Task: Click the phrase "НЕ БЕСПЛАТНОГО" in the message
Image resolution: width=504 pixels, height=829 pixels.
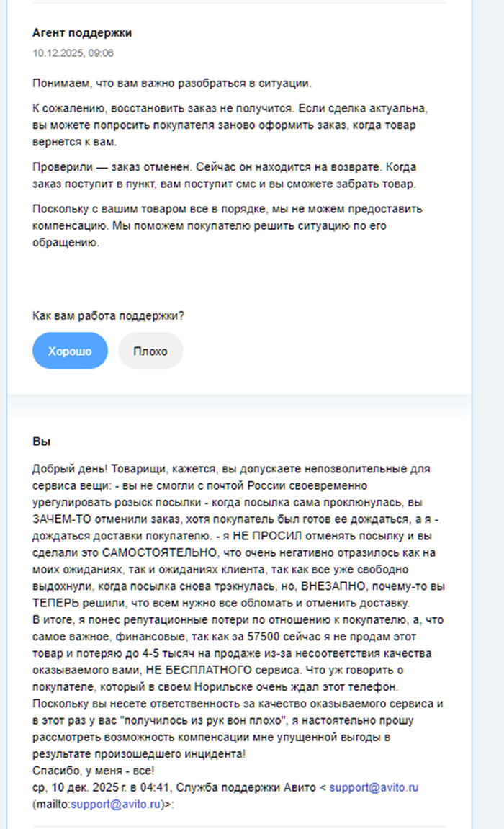Action: pos(199,670)
